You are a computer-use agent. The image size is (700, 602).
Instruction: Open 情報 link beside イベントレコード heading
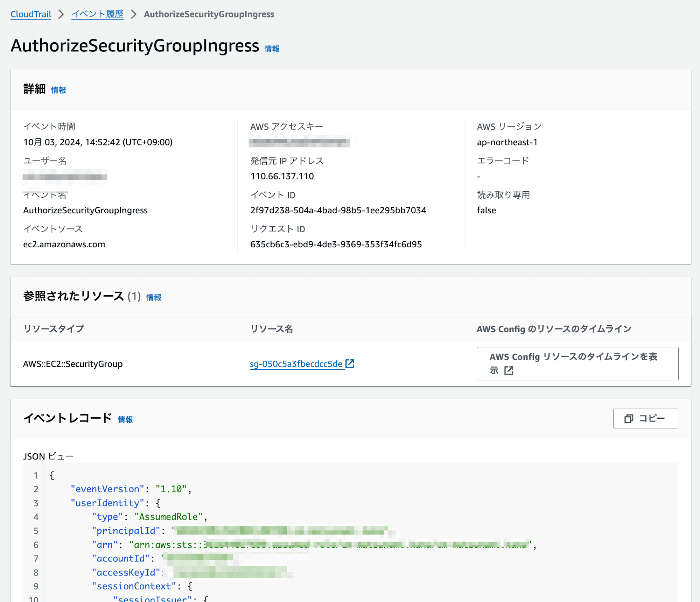click(x=125, y=419)
